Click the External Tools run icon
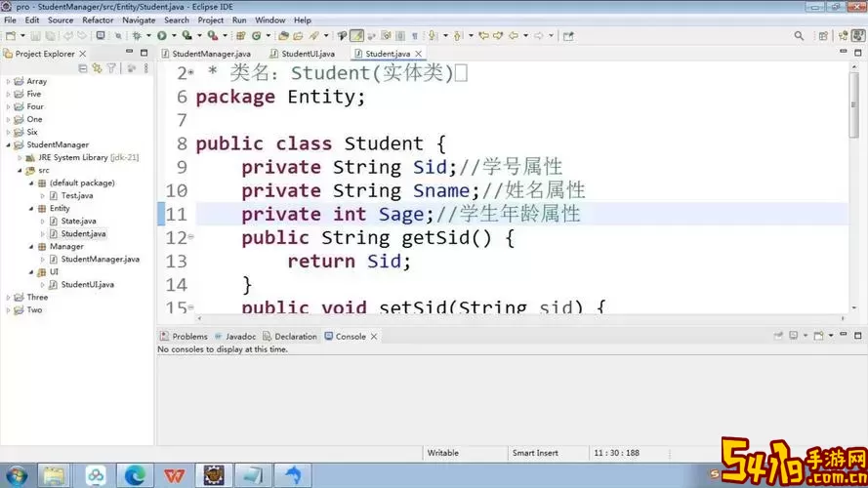868x488 pixels. pos(213,36)
